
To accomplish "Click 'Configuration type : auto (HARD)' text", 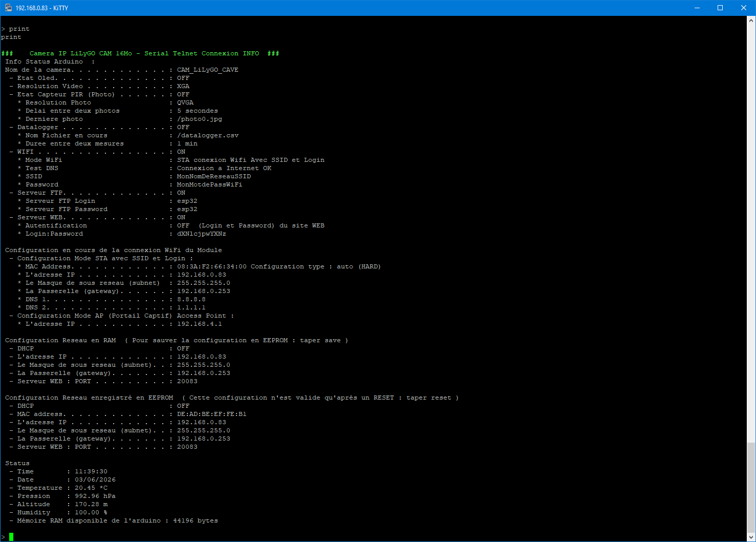I will 316,266.
